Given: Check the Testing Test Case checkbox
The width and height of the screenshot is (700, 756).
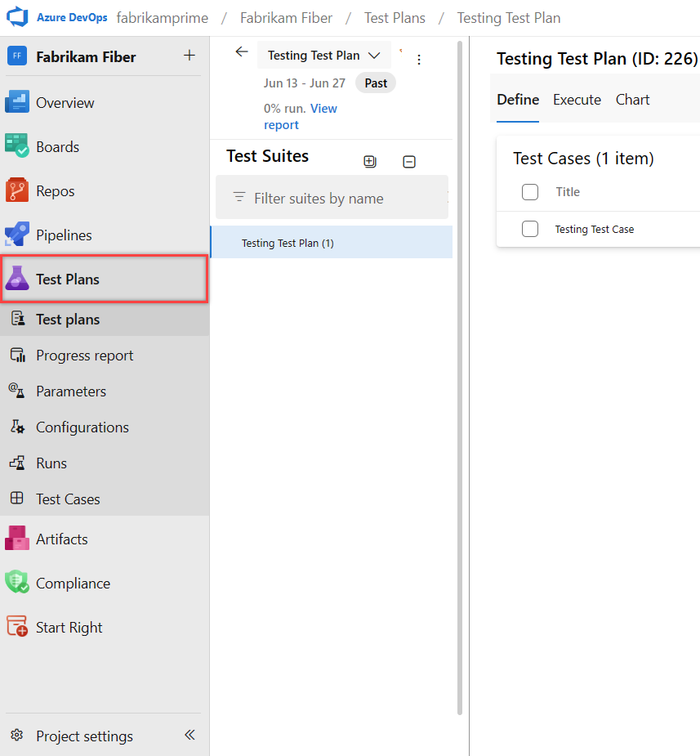Looking at the screenshot, I should tap(530, 229).
